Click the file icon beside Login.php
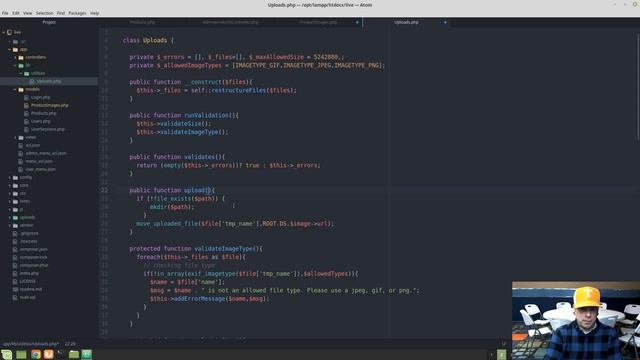Screen dimensions: 640x360 tap(27, 98)
